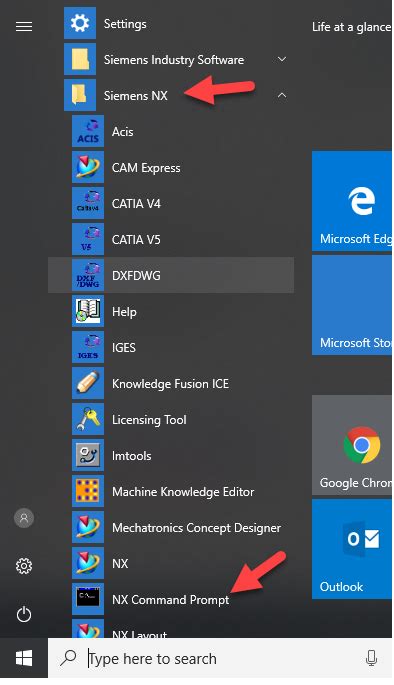This screenshot has height=685, width=394.
Task: Click the search magnifier icon
Action: click(69, 657)
